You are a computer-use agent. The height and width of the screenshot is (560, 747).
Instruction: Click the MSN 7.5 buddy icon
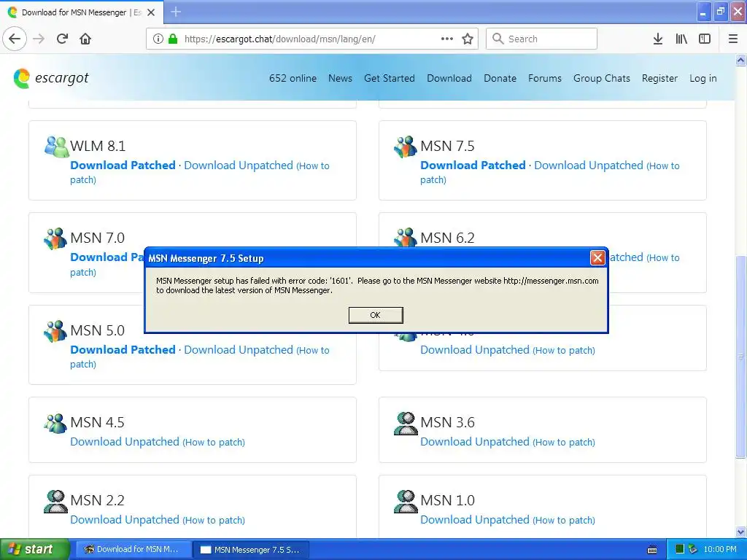[x=406, y=147]
